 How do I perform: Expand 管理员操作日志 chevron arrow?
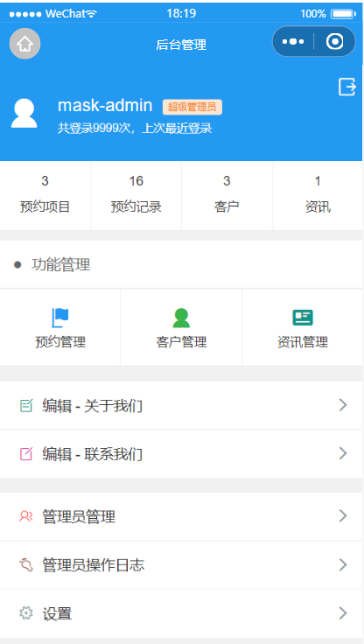point(343,565)
